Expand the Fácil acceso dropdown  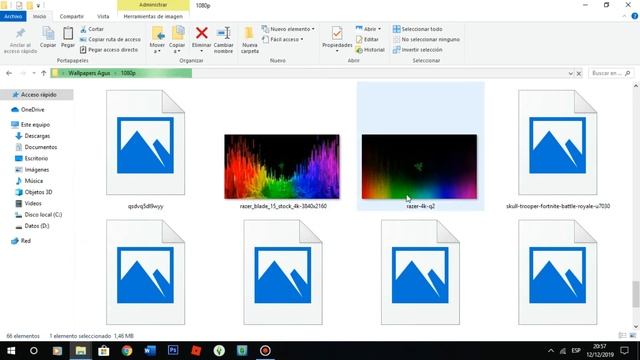coord(283,39)
